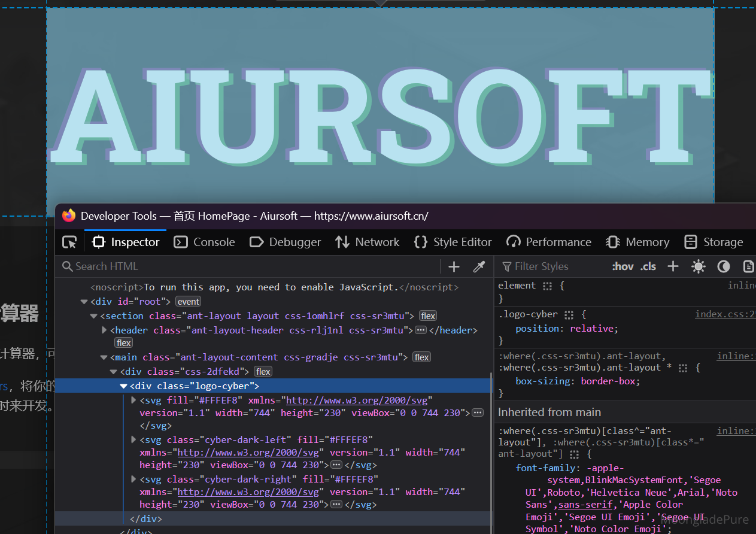
Task: Toggle the :hov pseudo-class panel
Action: (x=623, y=266)
